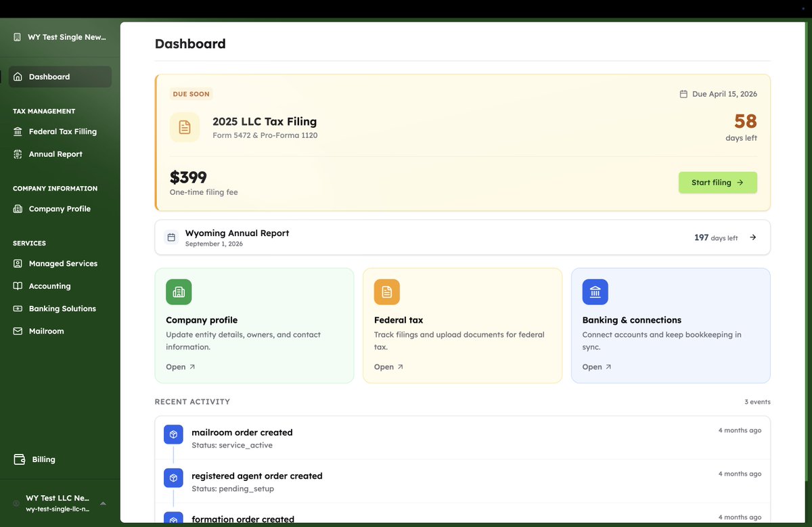Viewport: 812px width, 527px height.
Task: Click the 2025 LLC Tax Filing title
Action: 265,122
